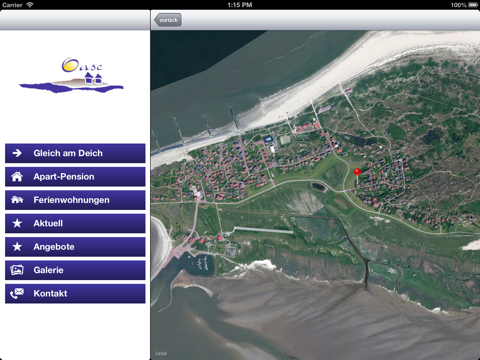The width and height of the screenshot is (480, 360).
Task: Tap the zurück back button
Action: point(168,20)
